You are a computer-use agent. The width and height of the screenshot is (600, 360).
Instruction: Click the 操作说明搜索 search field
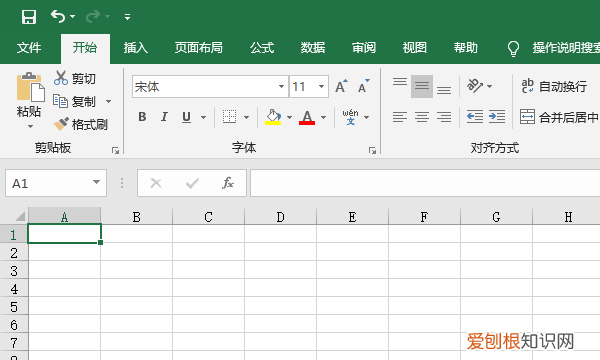point(566,48)
